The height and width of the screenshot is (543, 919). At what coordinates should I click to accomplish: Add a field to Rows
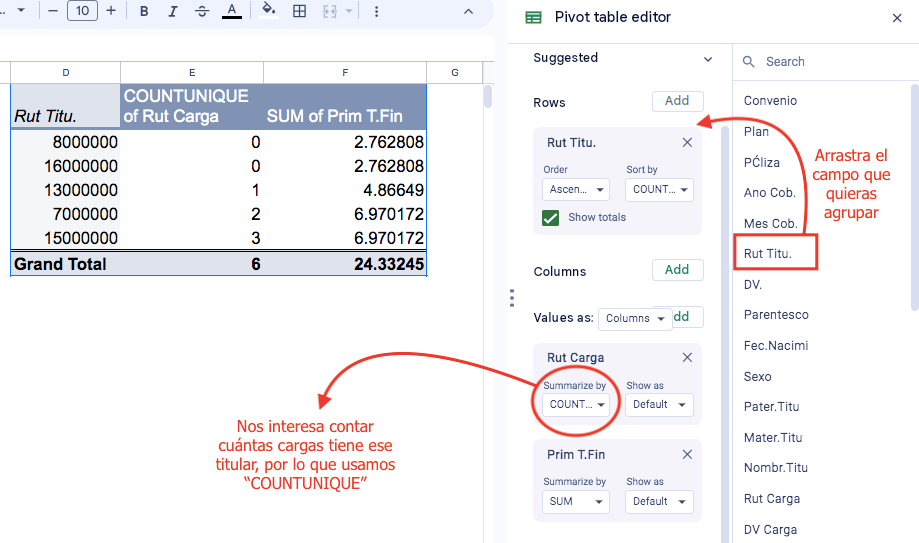[677, 101]
